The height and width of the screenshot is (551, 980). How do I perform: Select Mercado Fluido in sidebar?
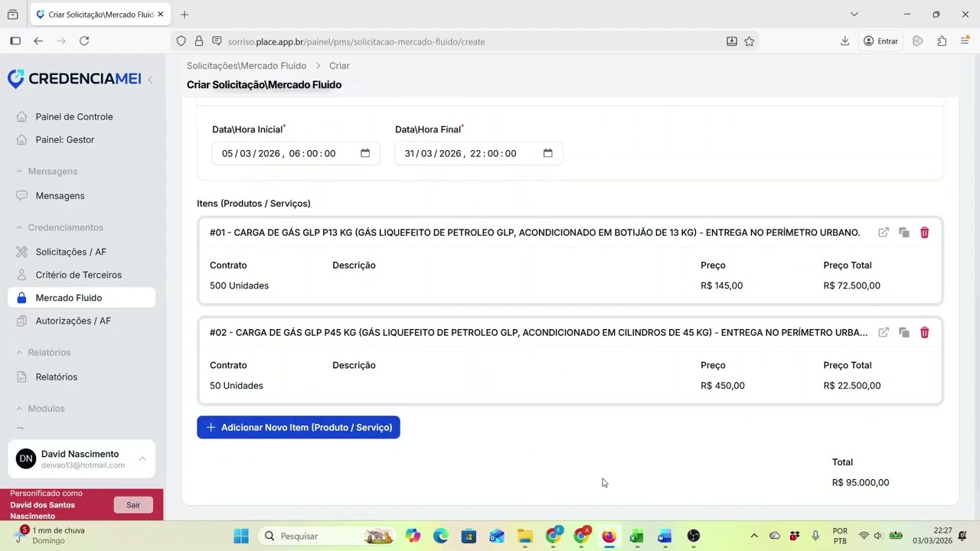[x=81, y=298]
